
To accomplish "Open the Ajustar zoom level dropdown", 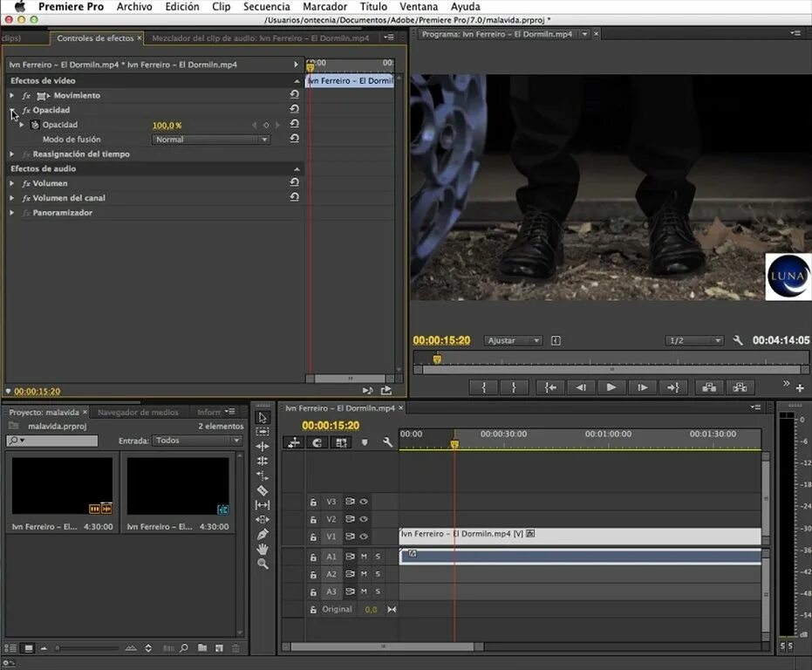I will point(514,340).
